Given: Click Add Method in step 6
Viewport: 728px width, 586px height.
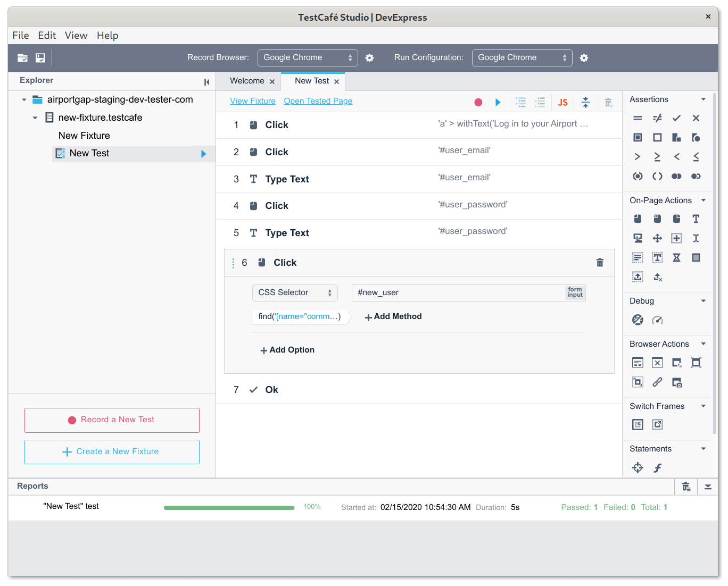Looking at the screenshot, I should [x=393, y=317].
